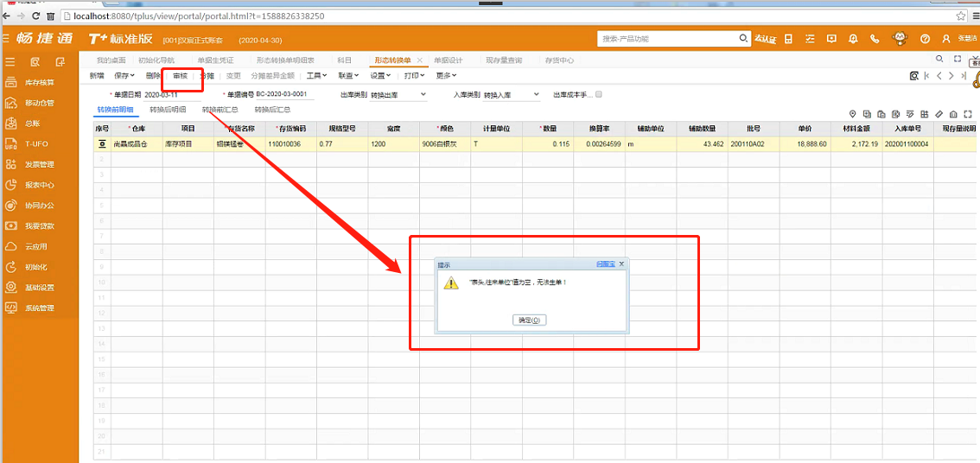Click the browser reload button

click(x=35, y=16)
